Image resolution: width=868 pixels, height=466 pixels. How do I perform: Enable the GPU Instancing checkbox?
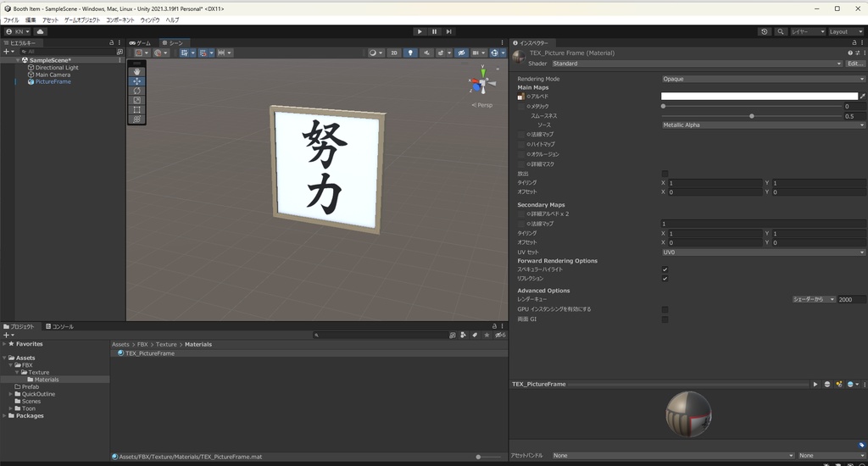(665, 309)
